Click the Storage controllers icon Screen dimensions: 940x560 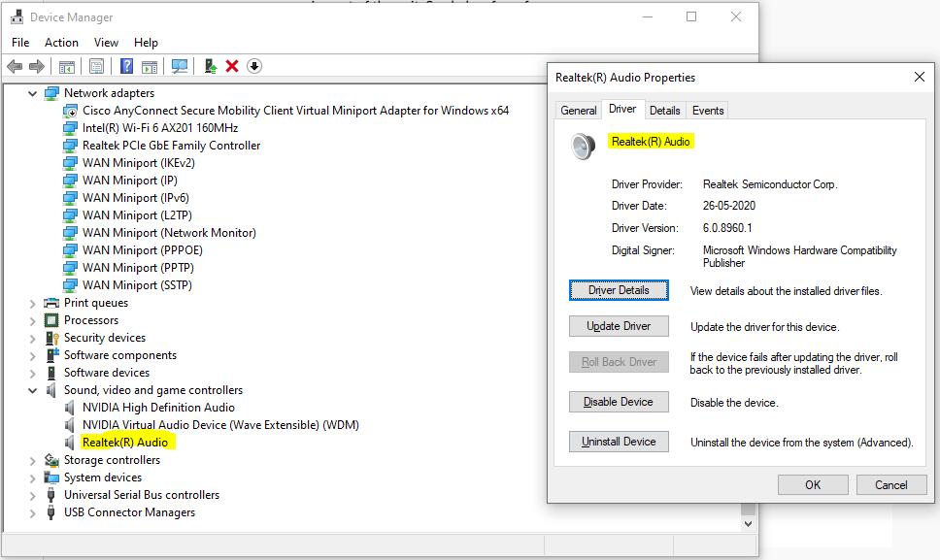(51, 460)
